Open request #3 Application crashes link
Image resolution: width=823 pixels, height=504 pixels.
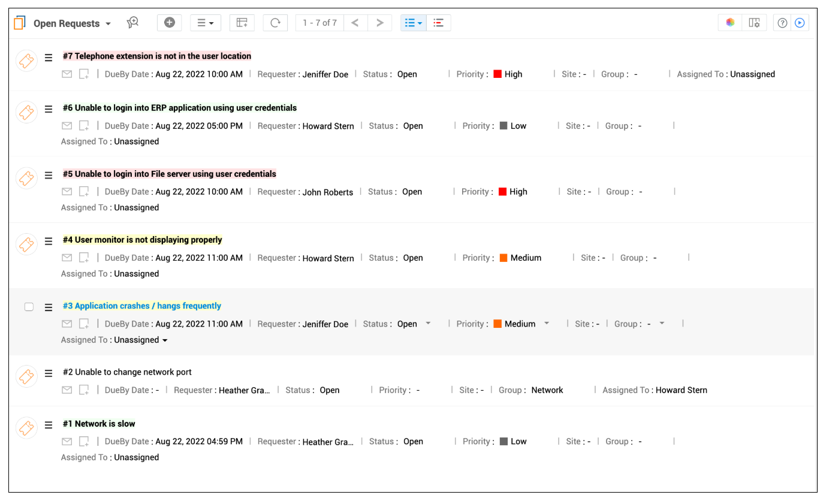(x=142, y=306)
